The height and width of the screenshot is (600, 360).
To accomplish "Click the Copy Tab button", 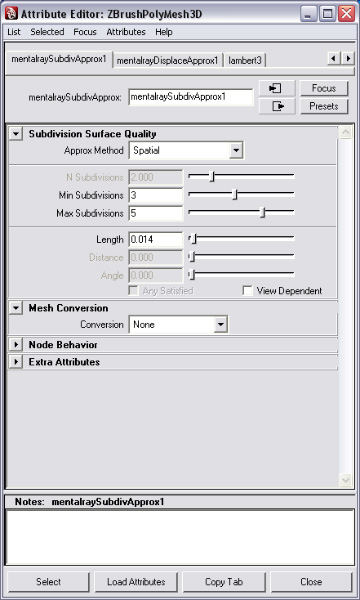I will click(x=224, y=582).
